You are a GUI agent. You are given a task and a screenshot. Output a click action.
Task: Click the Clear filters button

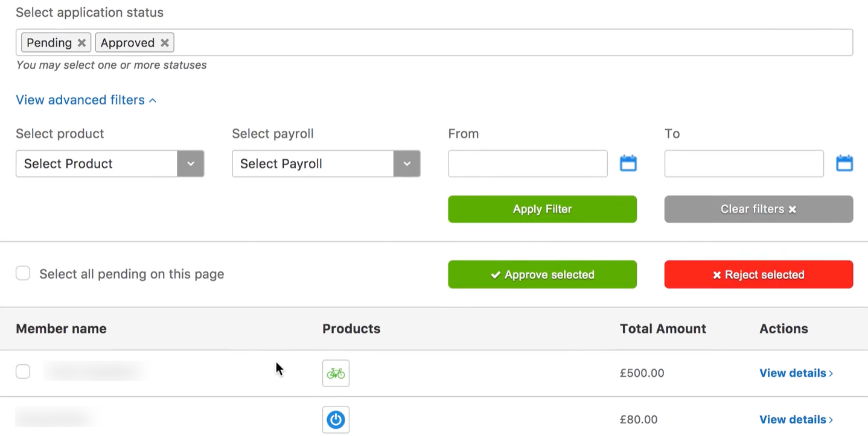click(758, 209)
